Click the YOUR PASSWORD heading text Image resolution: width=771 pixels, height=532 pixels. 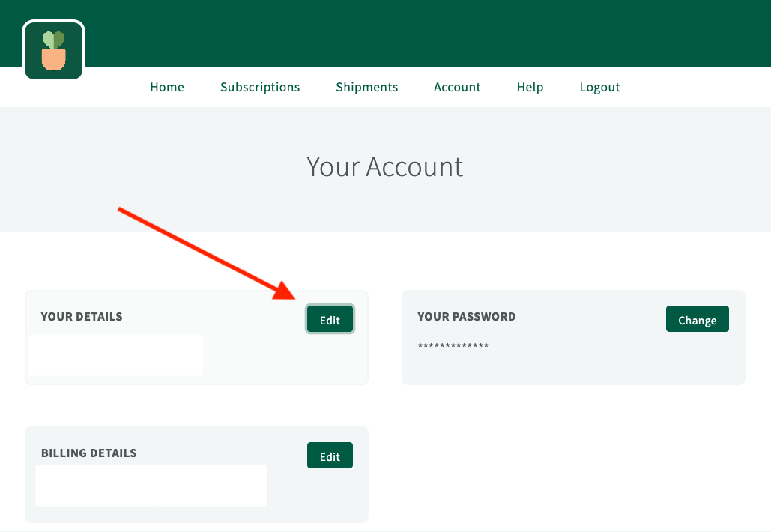[467, 317]
